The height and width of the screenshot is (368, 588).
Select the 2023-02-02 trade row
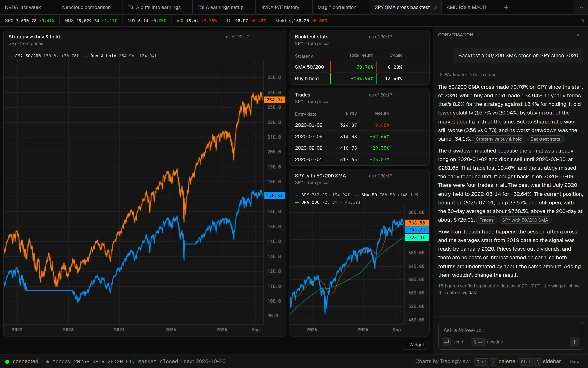click(359, 148)
